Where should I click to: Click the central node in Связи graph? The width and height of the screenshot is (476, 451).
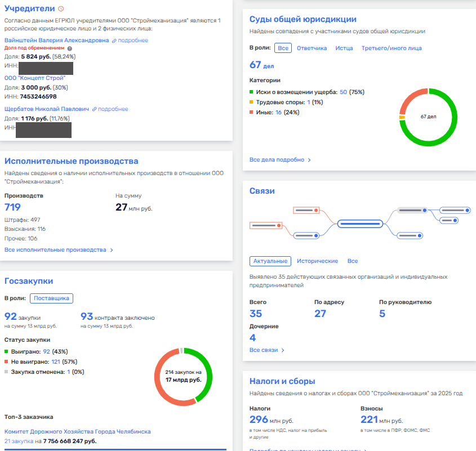pyautogui.click(x=360, y=224)
